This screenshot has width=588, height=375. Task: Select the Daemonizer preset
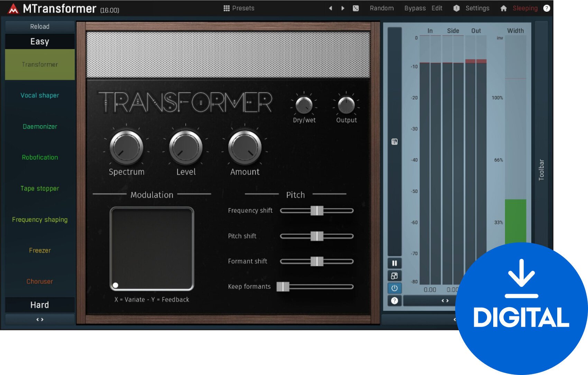tap(39, 126)
